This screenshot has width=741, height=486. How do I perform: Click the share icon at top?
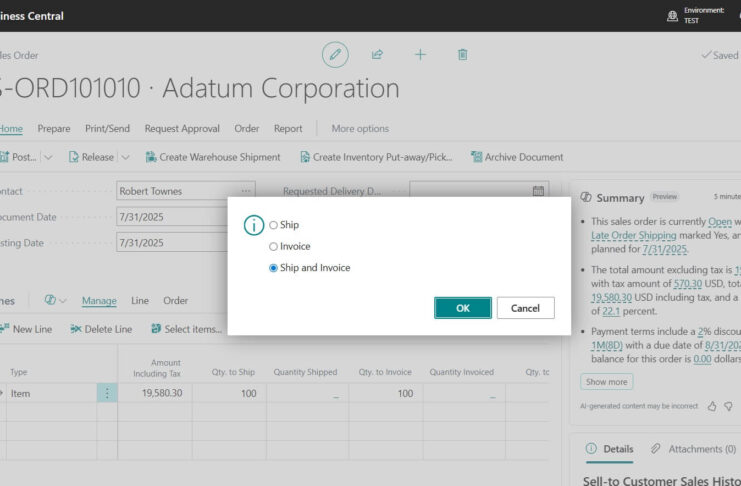[377, 55]
